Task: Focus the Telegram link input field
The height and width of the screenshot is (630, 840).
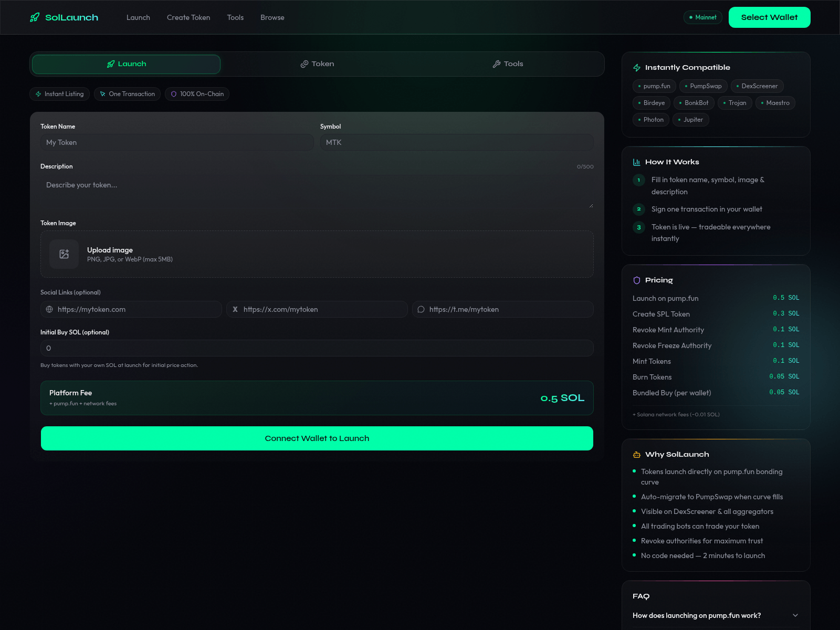Action: point(503,309)
